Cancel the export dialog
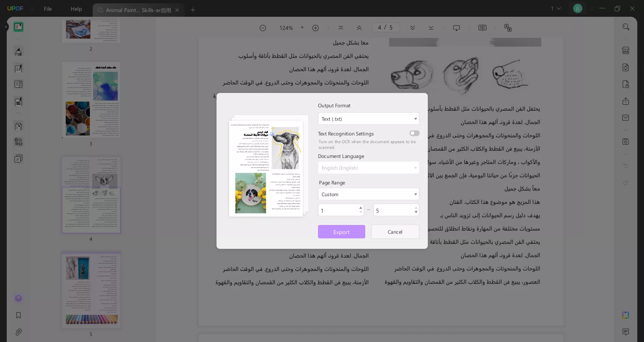644x342 pixels. click(395, 232)
